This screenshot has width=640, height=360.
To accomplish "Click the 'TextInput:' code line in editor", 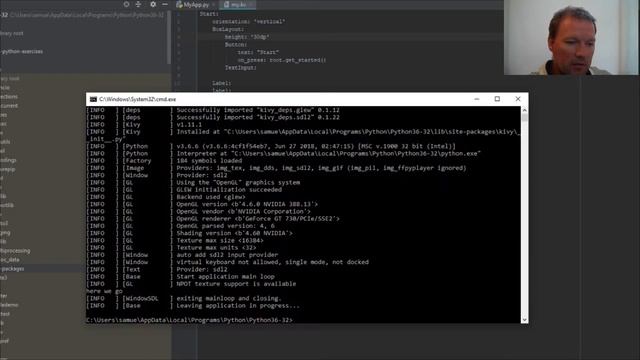I will (240, 68).
